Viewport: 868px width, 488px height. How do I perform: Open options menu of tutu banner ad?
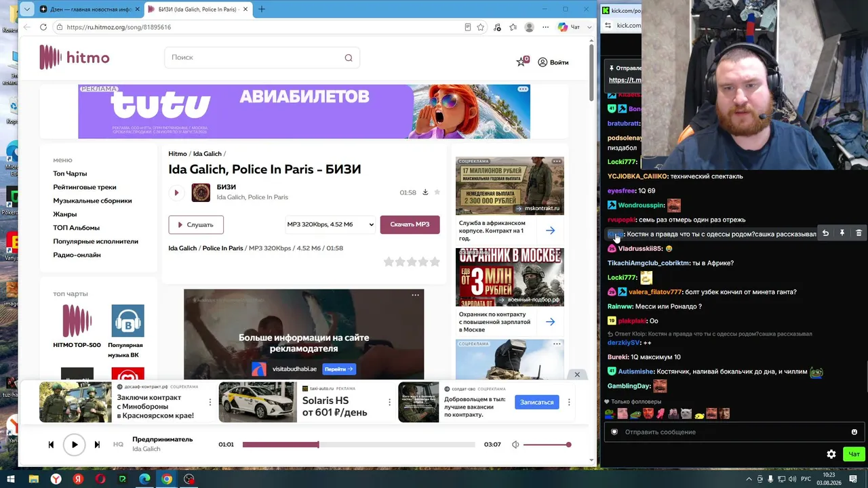coord(523,89)
